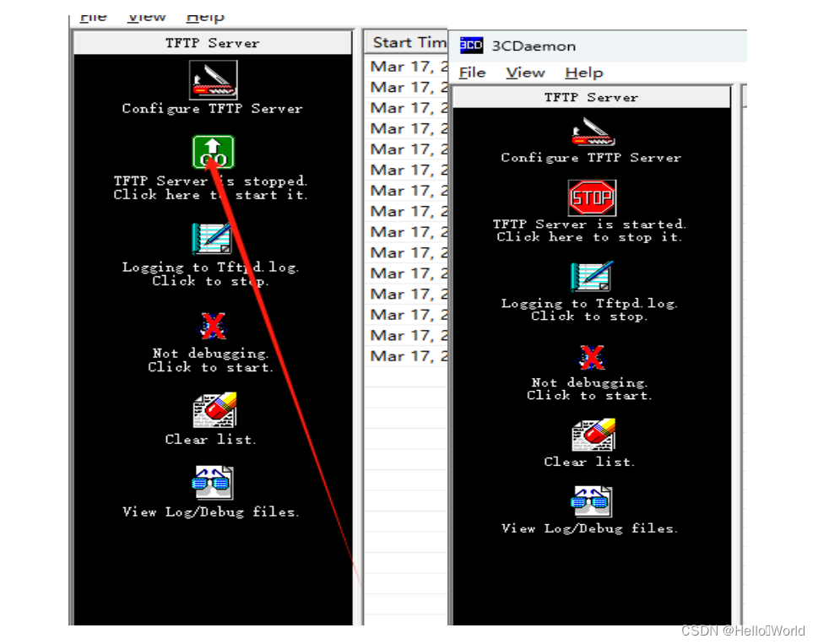Click the red STOP sign icon
Viewport: 818px width, 644px height.
tap(592, 198)
